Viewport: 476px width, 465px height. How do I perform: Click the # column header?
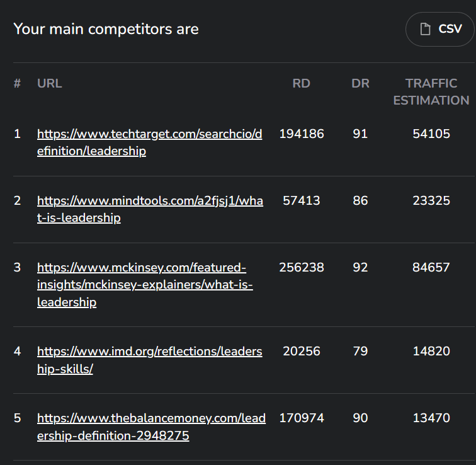click(x=17, y=83)
